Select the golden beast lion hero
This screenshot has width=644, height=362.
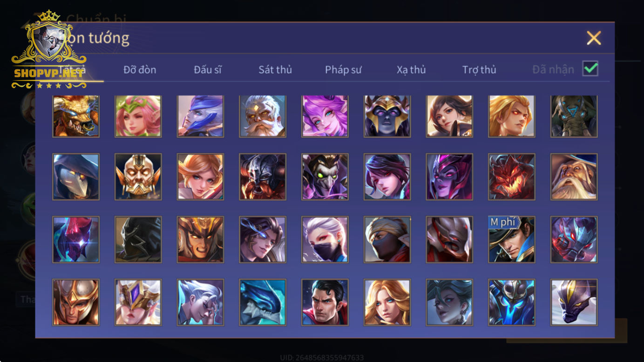(75, 116)
